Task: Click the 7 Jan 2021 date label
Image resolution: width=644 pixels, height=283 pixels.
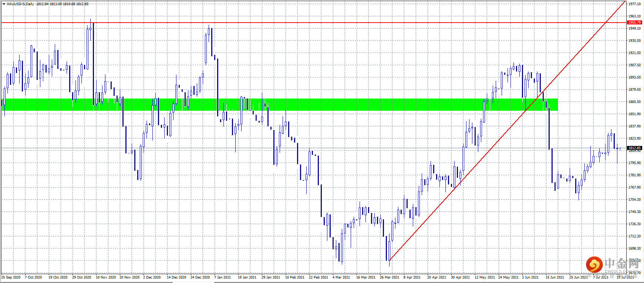Action: (x=222, y=277)
